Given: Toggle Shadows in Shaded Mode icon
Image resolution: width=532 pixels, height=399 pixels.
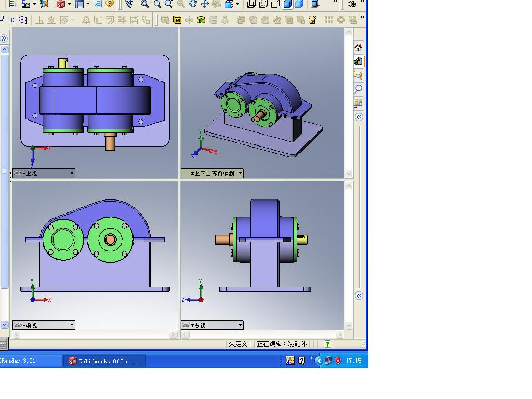Looking at the screenshot, I should [315, 4].
